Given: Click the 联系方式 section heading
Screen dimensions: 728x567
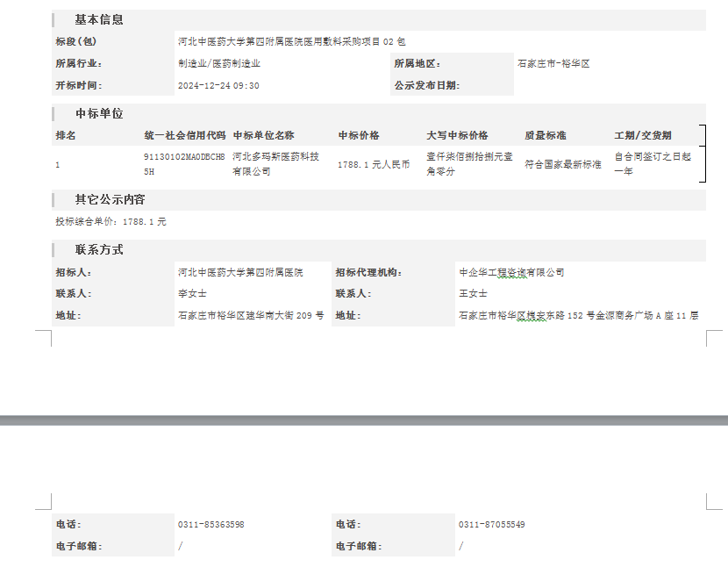Looking at the screenshot, I should point(99,249).
